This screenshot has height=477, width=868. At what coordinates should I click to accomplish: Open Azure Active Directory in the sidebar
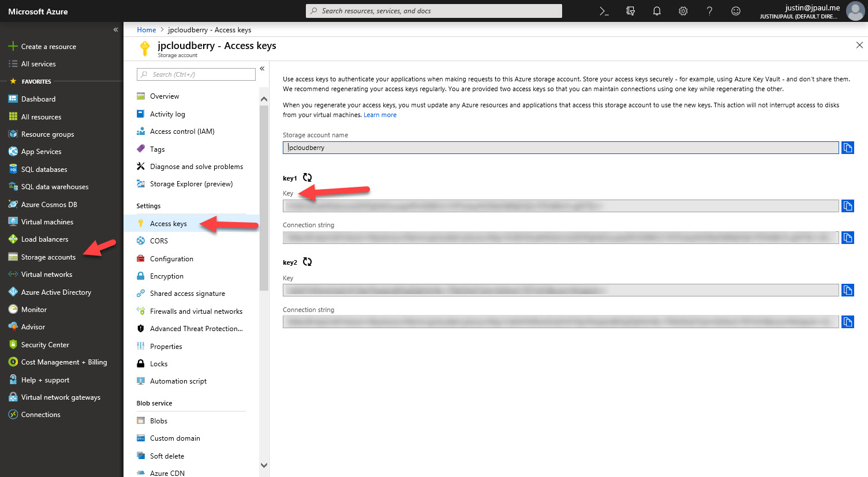[56, 292]
